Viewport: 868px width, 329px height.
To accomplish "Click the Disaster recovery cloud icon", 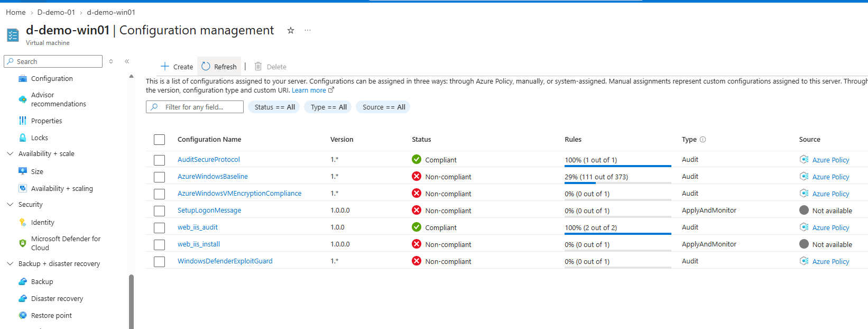I will tap(23, 298).
